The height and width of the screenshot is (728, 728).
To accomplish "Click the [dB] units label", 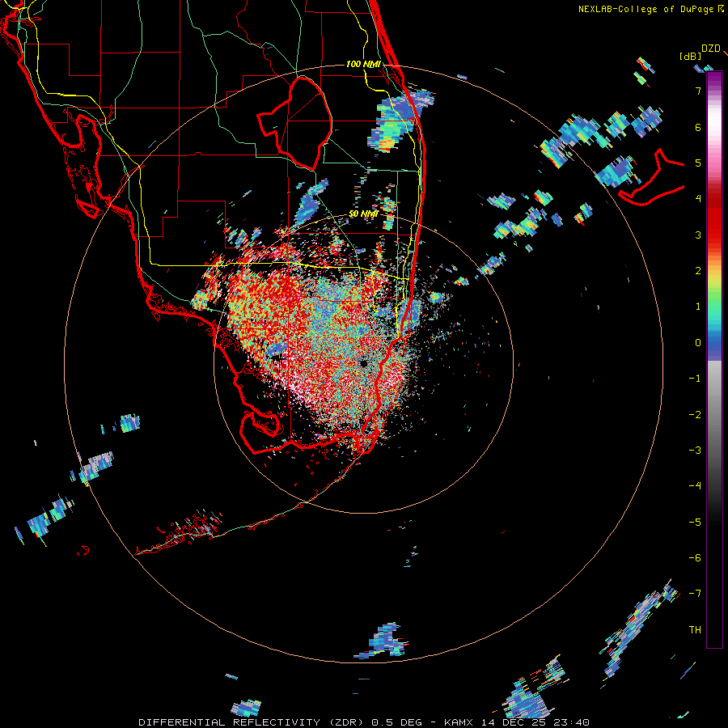I will pyautogui.click(x=691, y=56).
